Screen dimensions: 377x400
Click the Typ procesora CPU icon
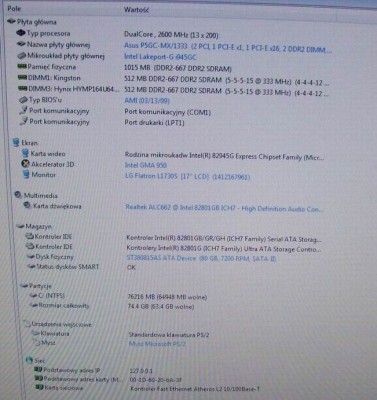(x=21, y=33)
